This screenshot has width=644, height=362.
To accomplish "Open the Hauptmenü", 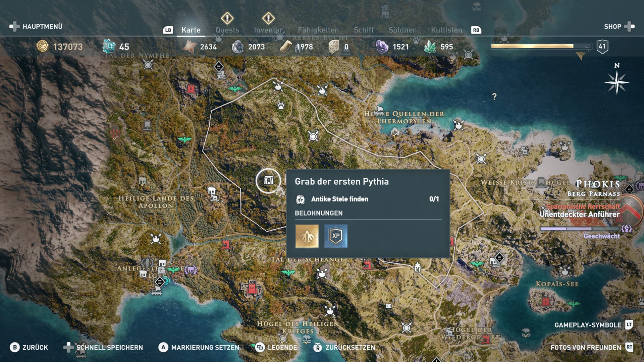I will click(36, 26).
